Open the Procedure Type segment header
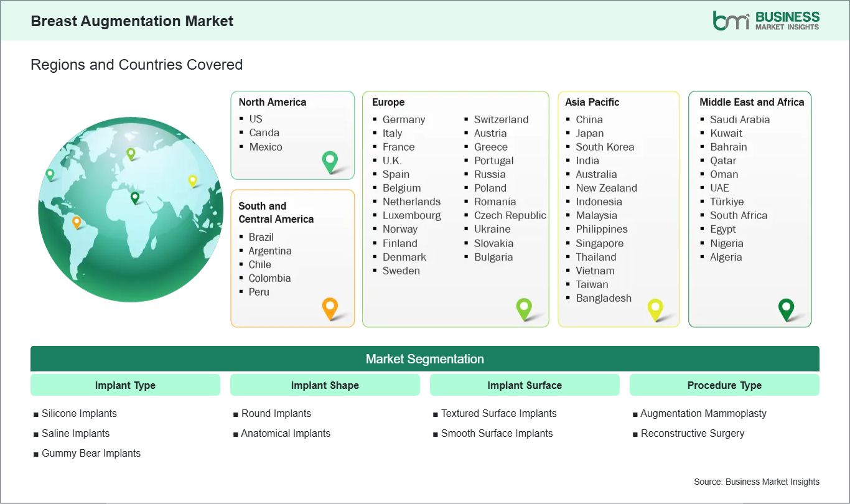This screenshot has height=504, width=850. [724, 385]
